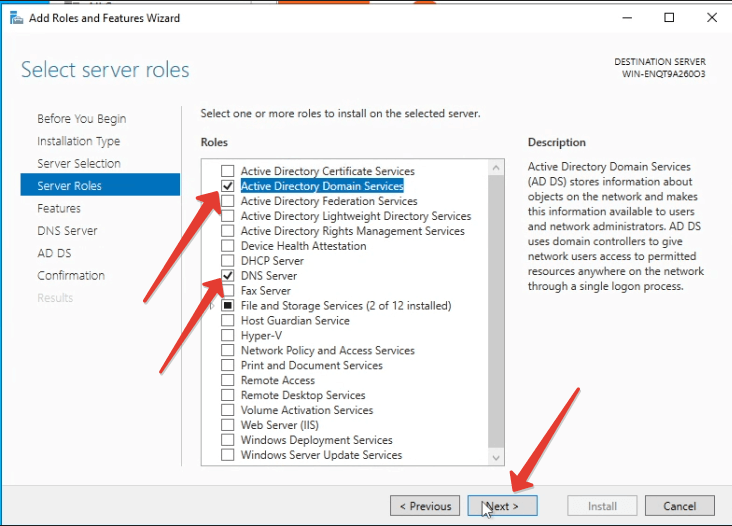The image size is (732, 526).
Task: Enable Device Health Attestation checkbox
Action: point(227,245)
